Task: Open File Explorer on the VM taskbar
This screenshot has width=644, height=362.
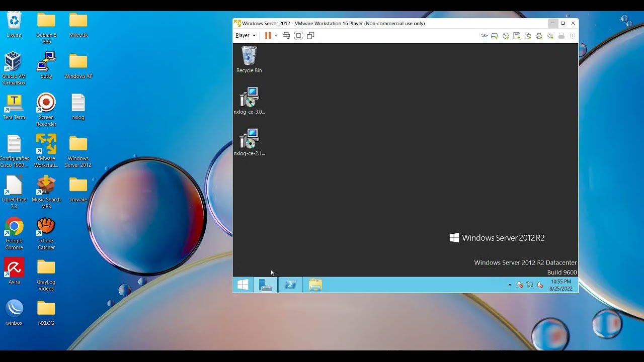Action: pos(315,285)
